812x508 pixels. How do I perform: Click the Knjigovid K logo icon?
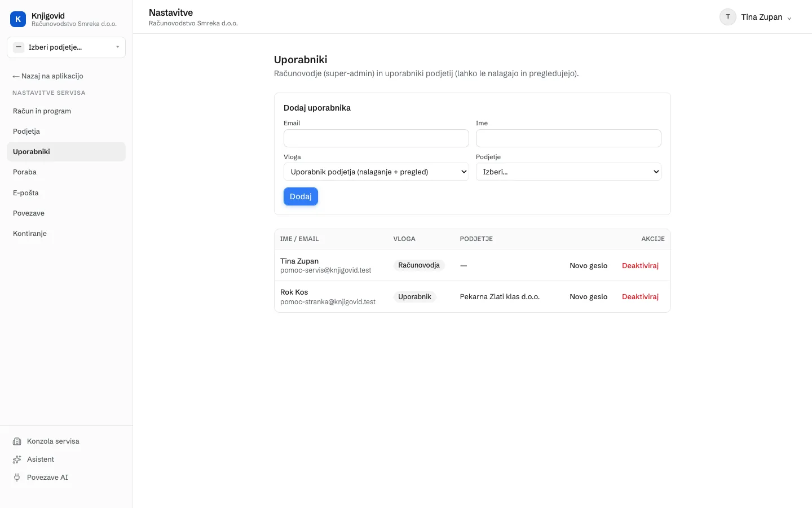[x=18, y=19]
